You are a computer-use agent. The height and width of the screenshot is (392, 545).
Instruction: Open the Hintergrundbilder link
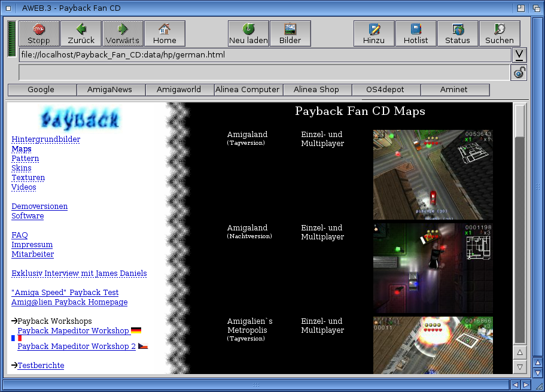pos(46,139)
